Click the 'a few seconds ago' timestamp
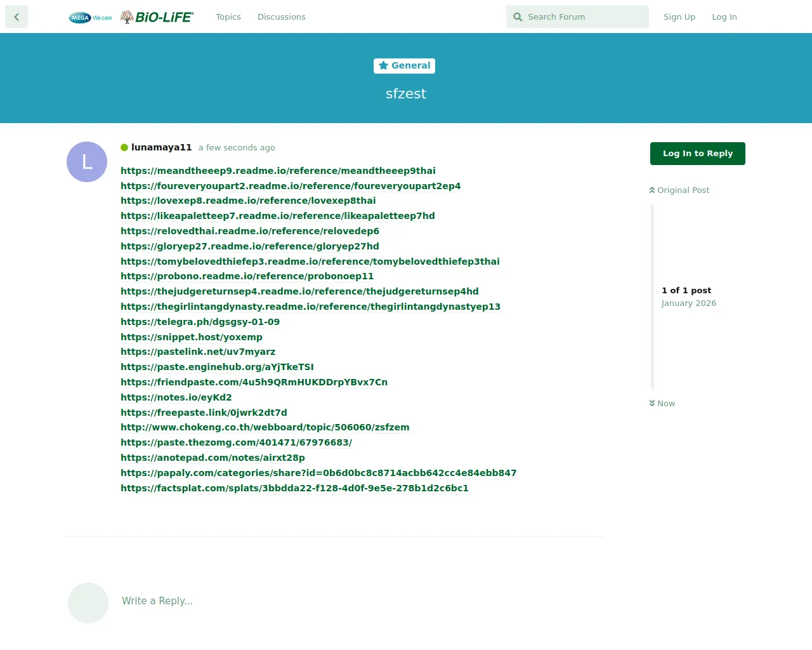This screenshot has width=812, height=650. pos(237,148)
